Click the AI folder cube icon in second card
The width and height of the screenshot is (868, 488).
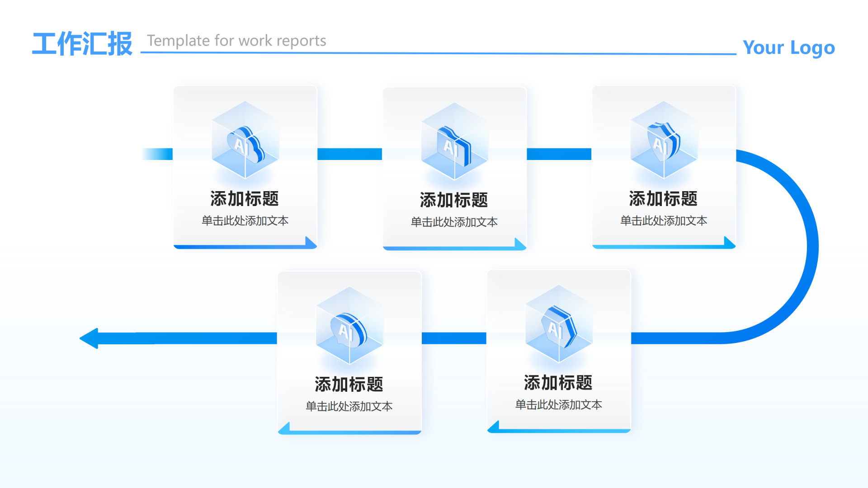coord(454,142)
